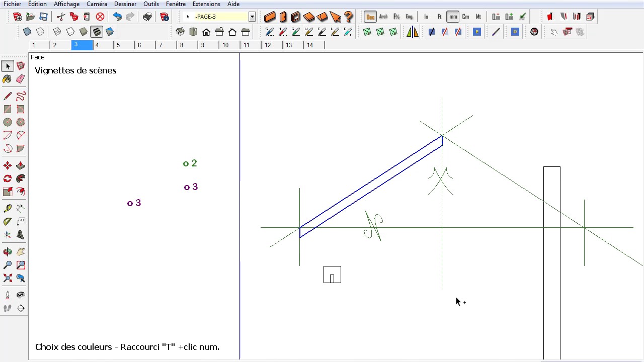Screen dimensions: 644x362
Task: Open Model Info icon
Action: [x=165, y=17]
